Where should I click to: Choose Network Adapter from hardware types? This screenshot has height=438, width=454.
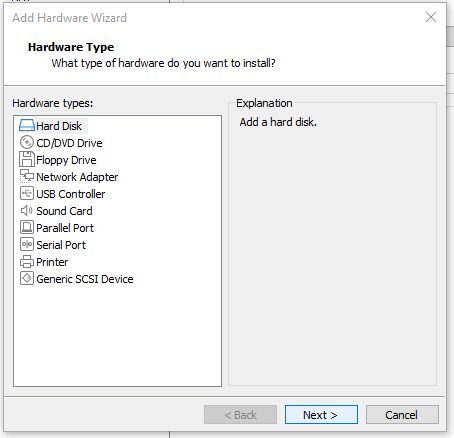(77, 177)
